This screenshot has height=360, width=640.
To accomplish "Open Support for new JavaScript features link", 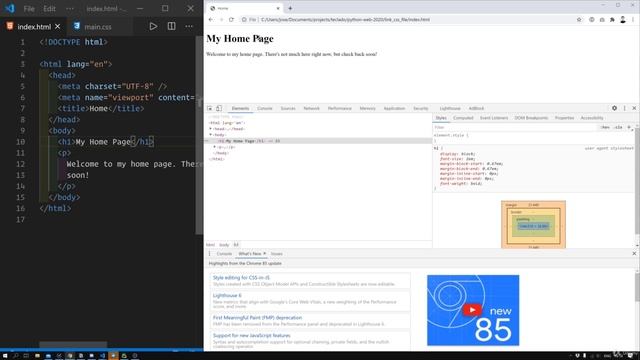I will [x=251, y=336].
